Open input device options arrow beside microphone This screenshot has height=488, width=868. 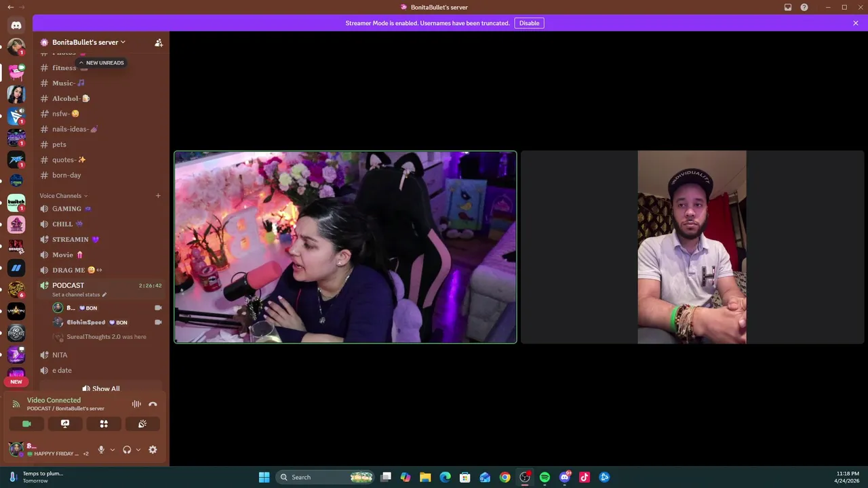(x=113, y=449)
